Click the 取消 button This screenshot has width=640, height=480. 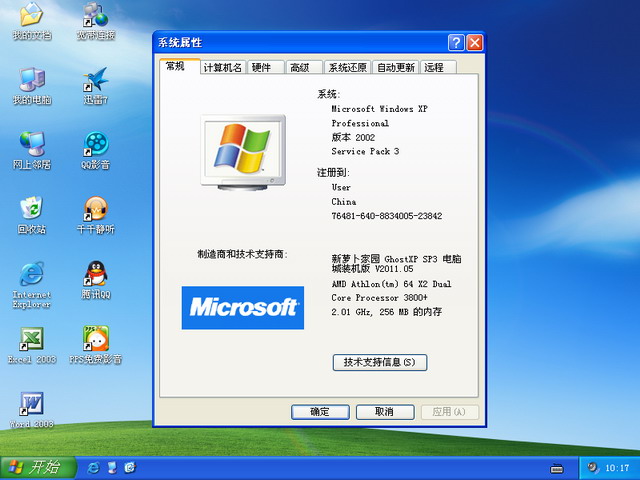pos(385,412)
